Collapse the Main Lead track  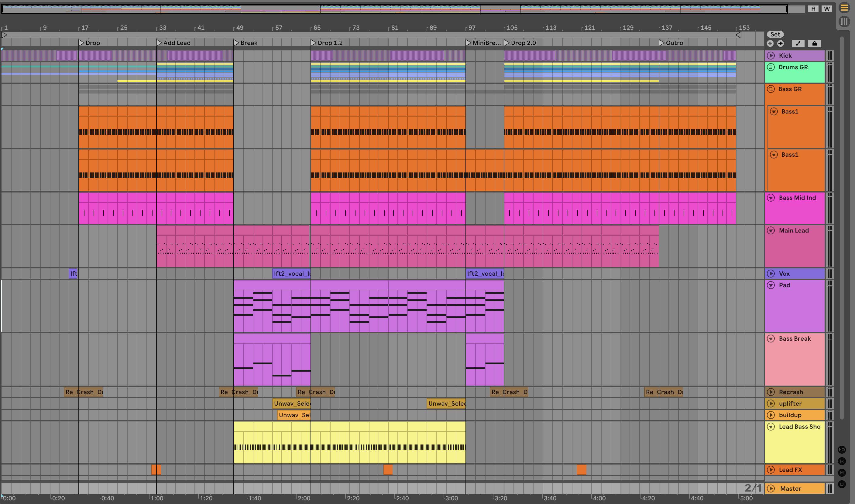[771, 231]
